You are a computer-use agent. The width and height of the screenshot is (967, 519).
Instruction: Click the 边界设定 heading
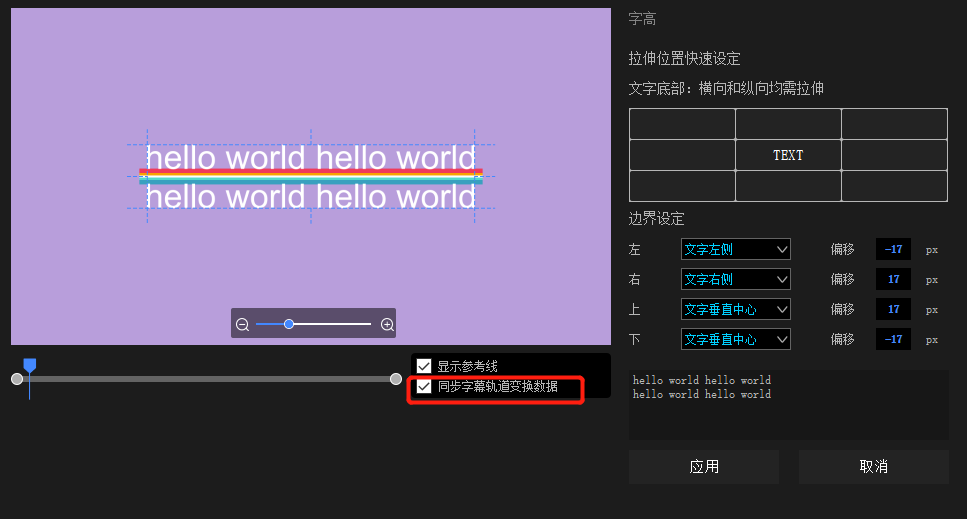point(656,219)
